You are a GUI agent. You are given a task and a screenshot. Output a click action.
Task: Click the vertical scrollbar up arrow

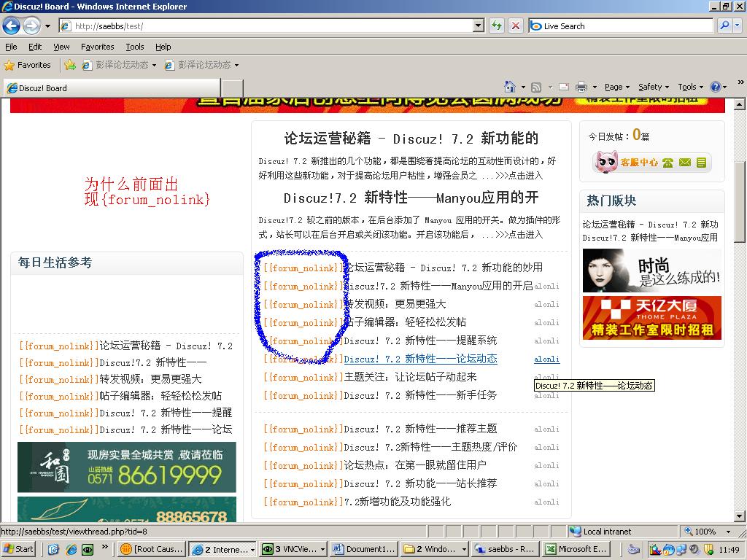tap(739, 104)
